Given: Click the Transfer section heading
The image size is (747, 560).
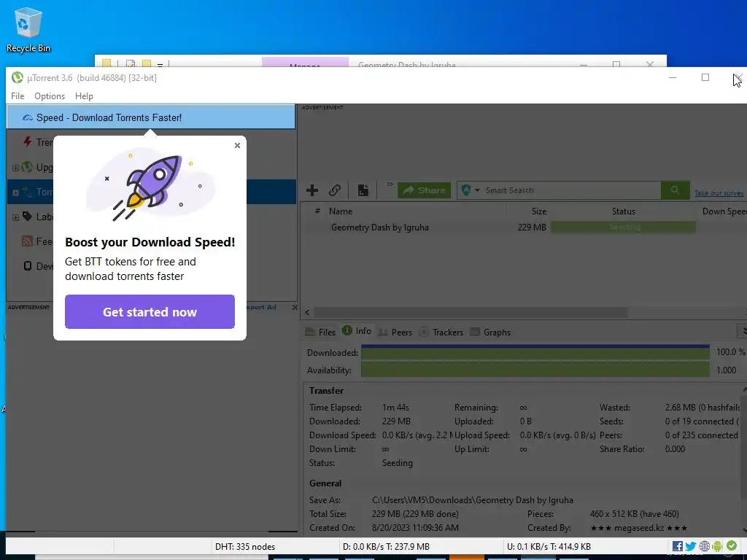Looking at the screenshot, I should [x=326, y=391].
